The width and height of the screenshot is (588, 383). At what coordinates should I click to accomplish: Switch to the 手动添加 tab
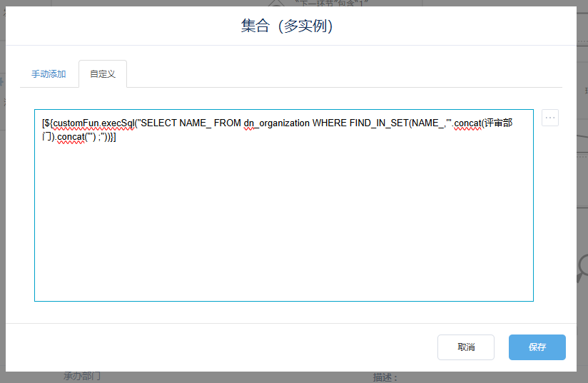[x=49, y=74]
